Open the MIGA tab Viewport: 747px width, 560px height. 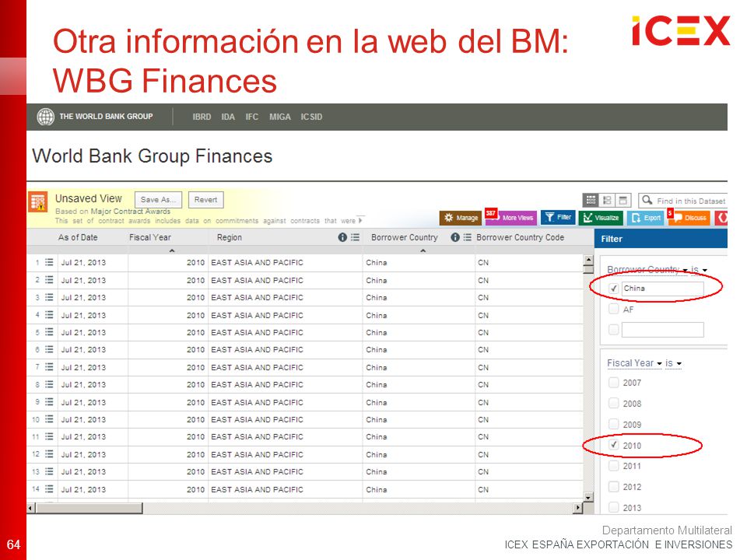click(279, 117)
